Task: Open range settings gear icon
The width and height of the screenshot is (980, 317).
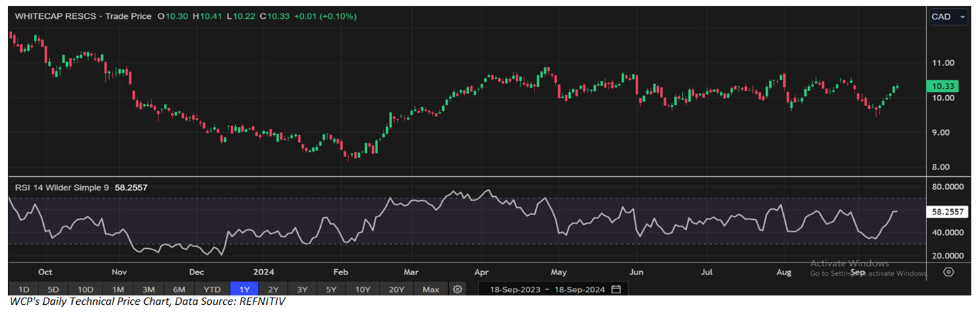Action: pyautogui.click(x=458, y=289)
